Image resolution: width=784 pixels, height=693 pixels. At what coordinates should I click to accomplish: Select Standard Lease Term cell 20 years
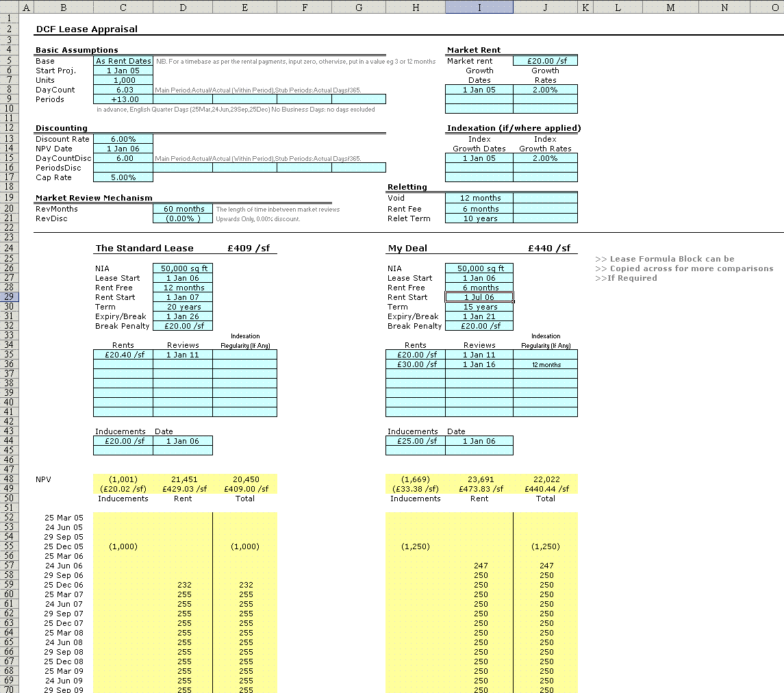(183, 307)
